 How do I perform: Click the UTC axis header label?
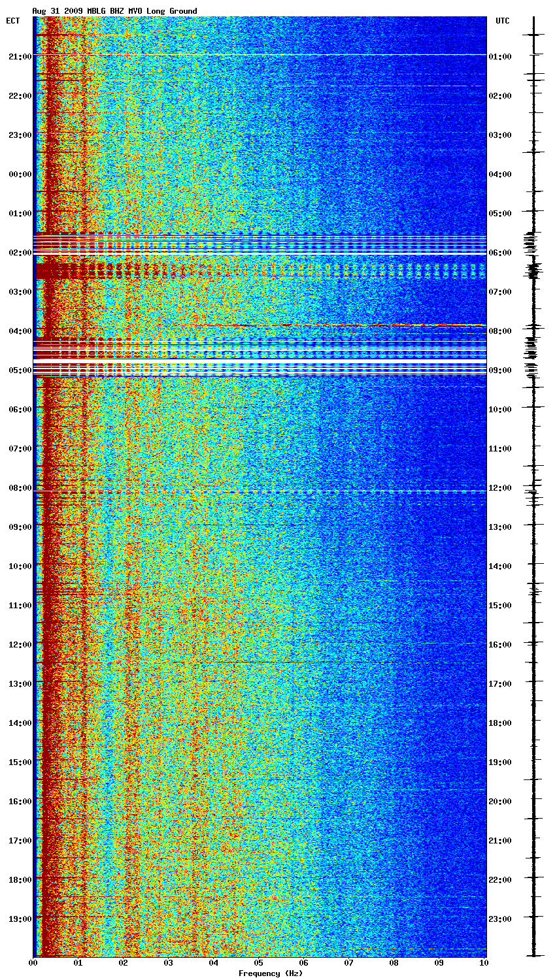pos(502,21)
